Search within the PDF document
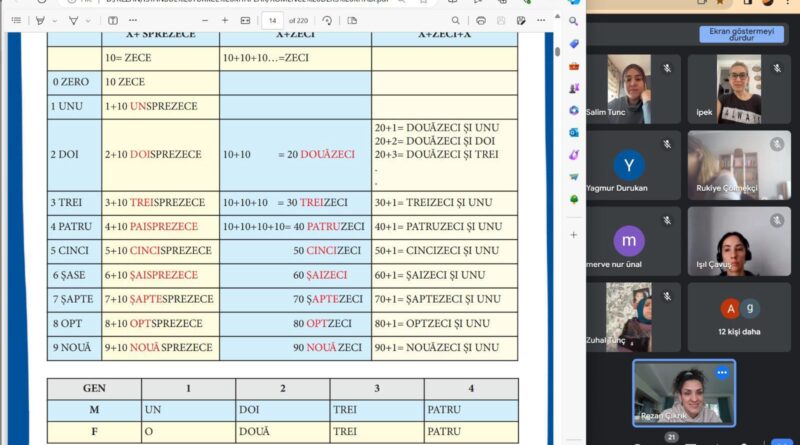 pyautogui.click(x=455, y=20)
